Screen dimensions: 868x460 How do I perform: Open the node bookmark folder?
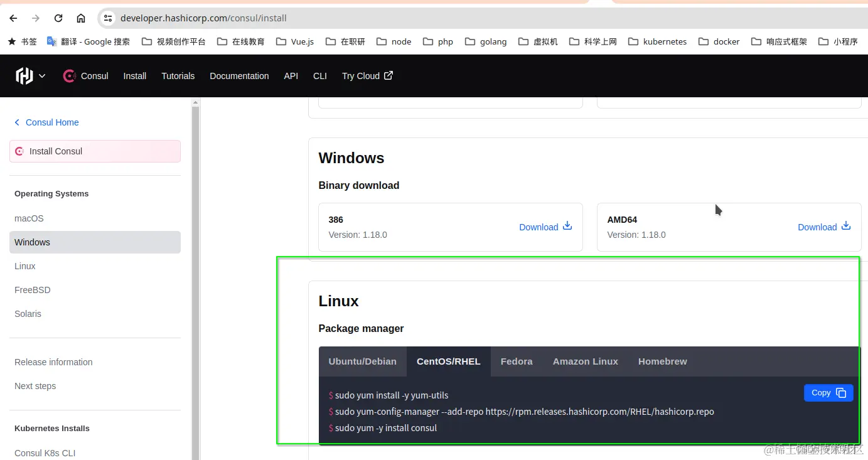[394, 41]
